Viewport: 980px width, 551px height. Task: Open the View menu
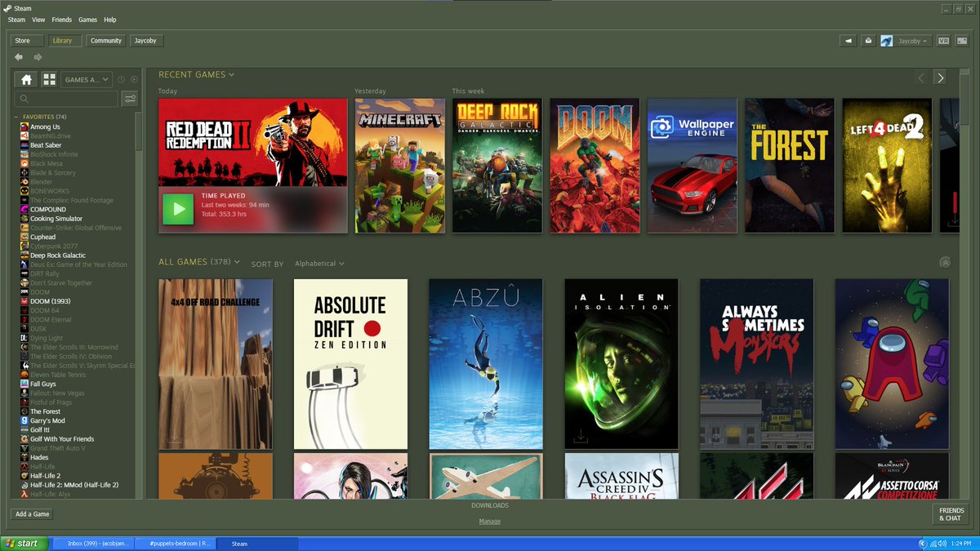[38, 20]
